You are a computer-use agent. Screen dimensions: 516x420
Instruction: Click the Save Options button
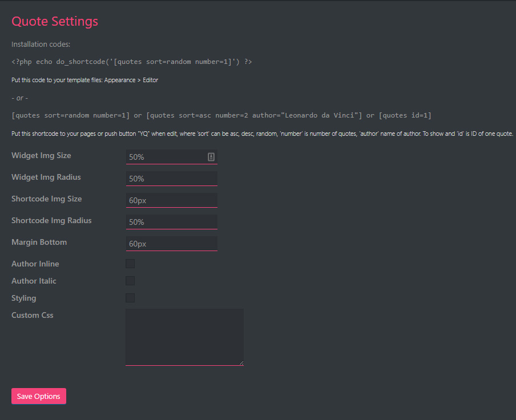pyautogui.click(x=39, y=396)
